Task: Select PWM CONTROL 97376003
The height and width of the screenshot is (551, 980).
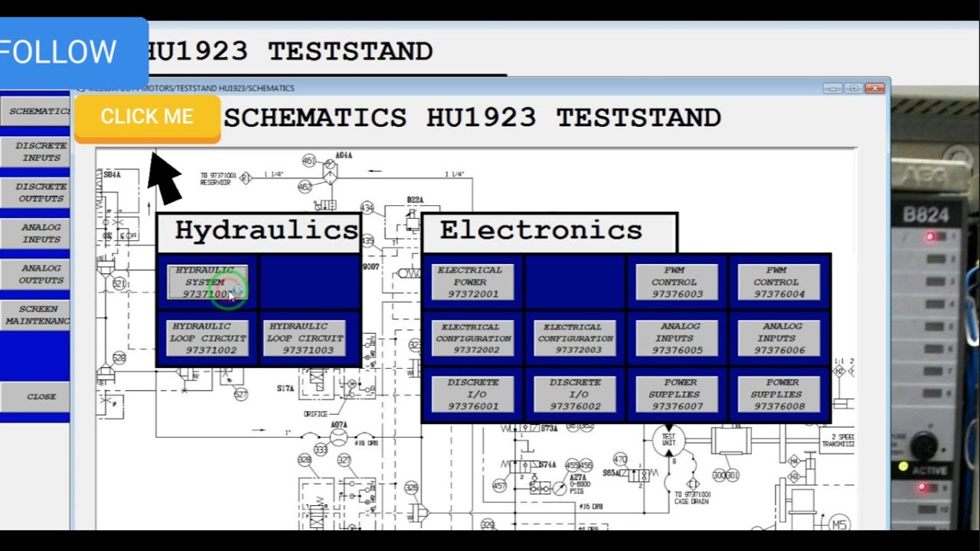Action: [677, 282]
